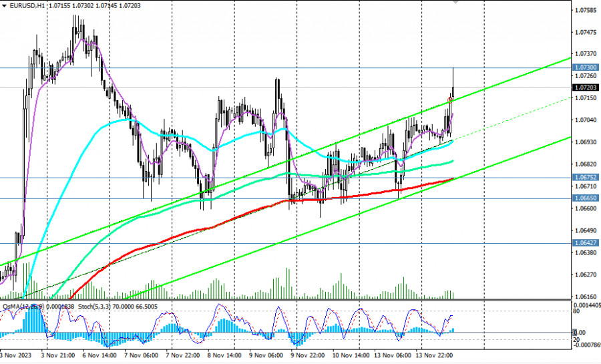The width and height of the screenshot is (601, 364).
Task: Click the 1.07585 value on price scale
Action: [x=586, y=10]
